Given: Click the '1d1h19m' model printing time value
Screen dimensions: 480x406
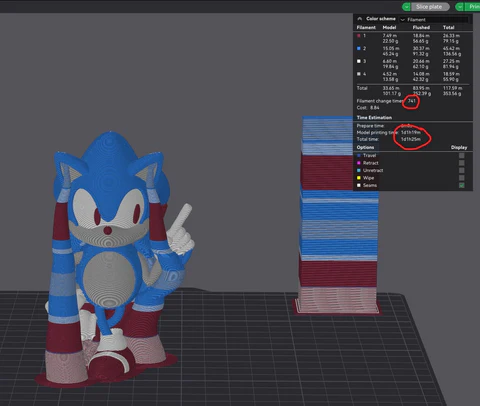Looking at the screenshot, I should point(411,132).
